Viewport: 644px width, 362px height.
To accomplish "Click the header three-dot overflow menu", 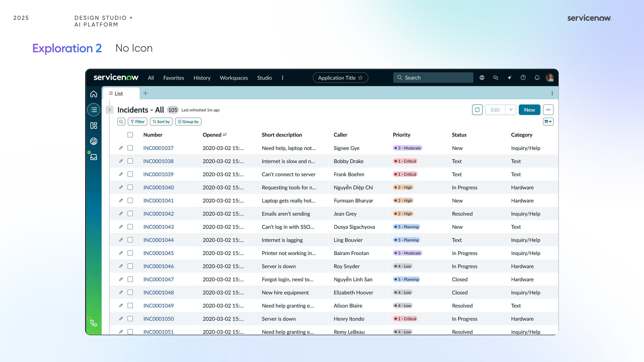I will tap(283, 78).
